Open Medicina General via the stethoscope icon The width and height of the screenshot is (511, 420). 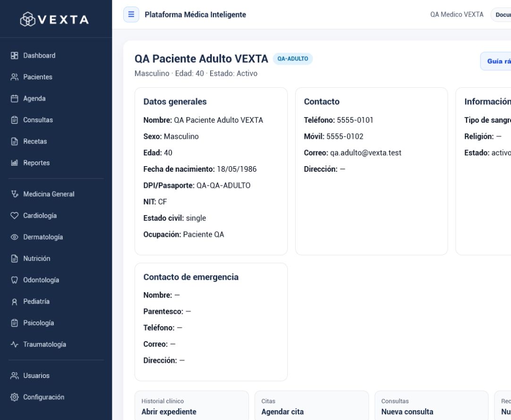(14, 194)
